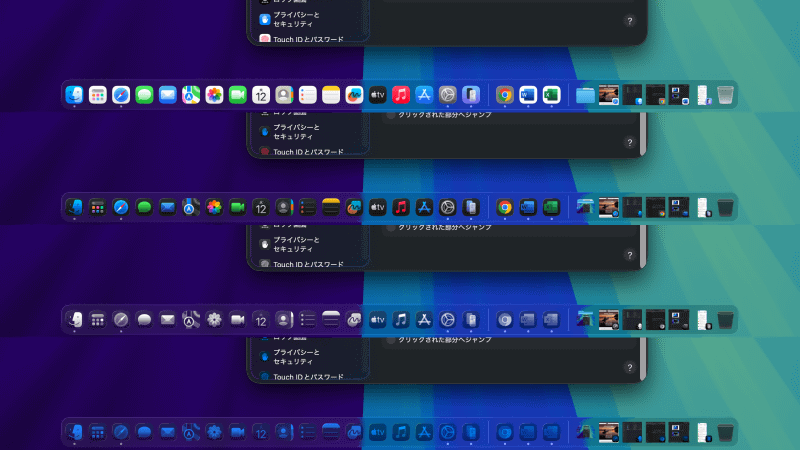Open Finder in the gray monochrome dock
800x450 pixels.
[x=74, y=319]
